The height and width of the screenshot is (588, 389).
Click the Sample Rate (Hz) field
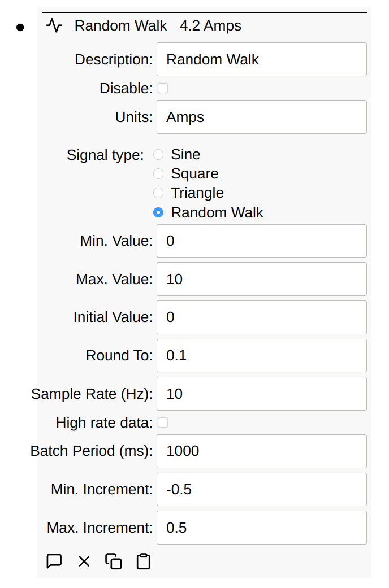(x=261, y=394)
